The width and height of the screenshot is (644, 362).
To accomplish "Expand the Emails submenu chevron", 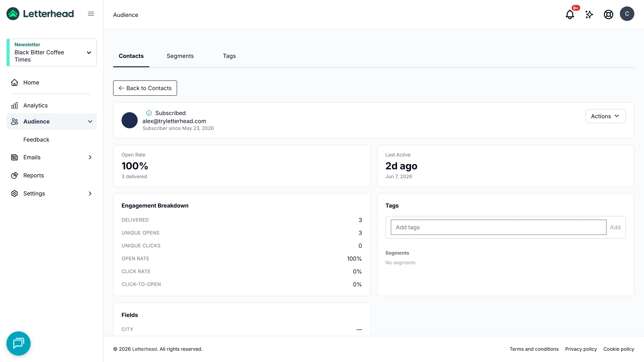I will (x=90, y=157).
